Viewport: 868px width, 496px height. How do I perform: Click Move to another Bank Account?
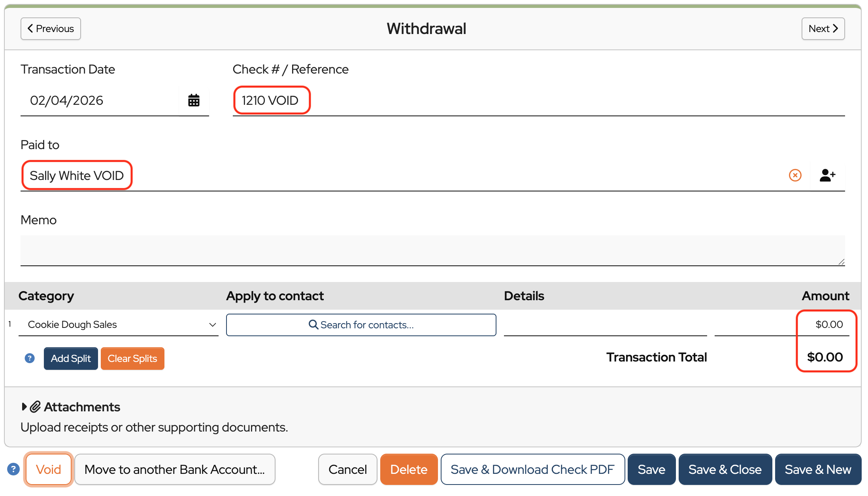click(175, 469)
